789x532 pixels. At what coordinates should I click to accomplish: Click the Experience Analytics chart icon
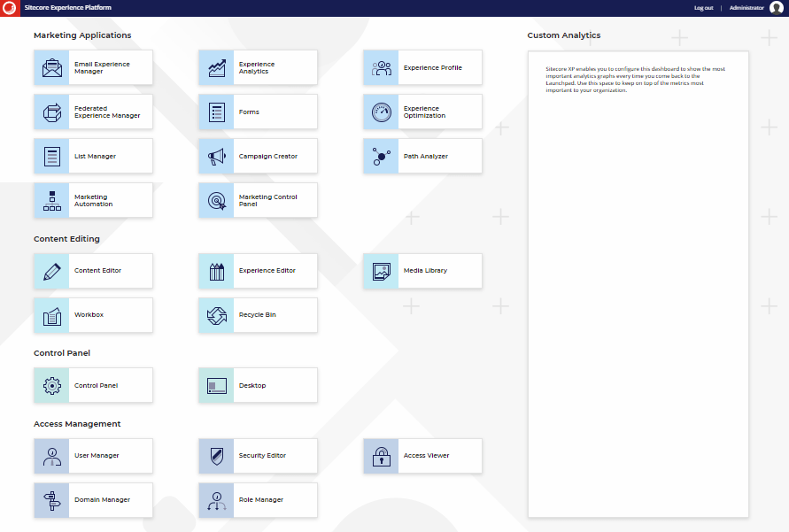(x=216, y=67)
